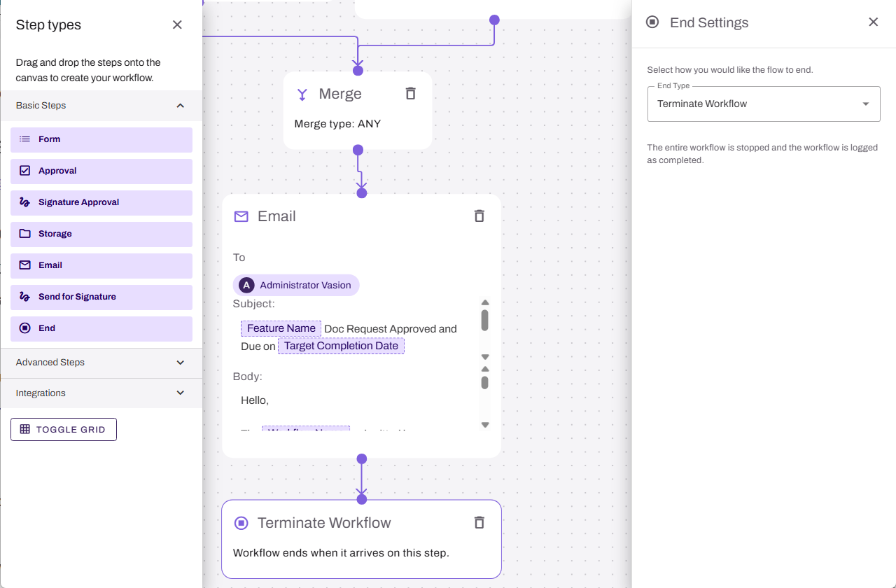Image resolution: width=896 pixels, height=588 pixels.
Task: Click the Toggle Grid button
Action: coord(64,430)
